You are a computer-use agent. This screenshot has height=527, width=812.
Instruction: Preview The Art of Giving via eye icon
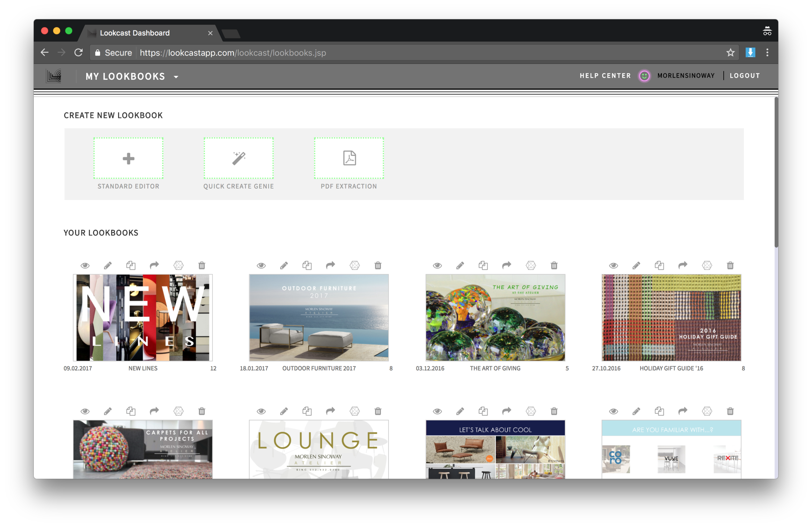coord(438,265)
